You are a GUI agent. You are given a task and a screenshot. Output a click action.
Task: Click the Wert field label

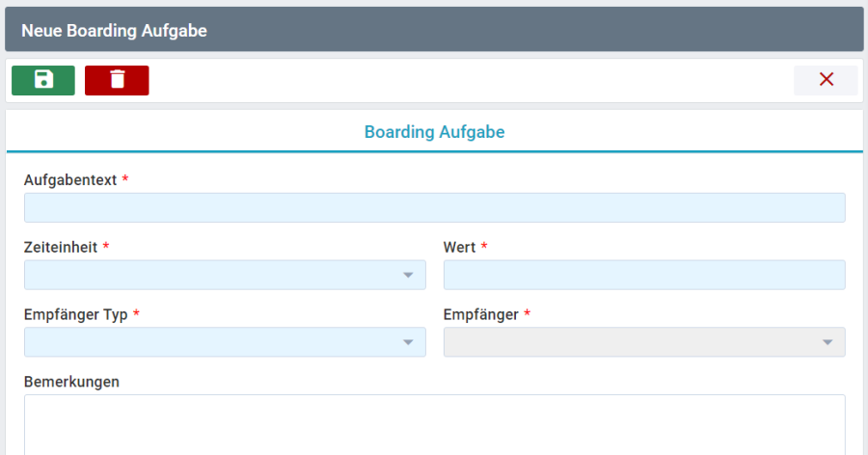(460, 248)
